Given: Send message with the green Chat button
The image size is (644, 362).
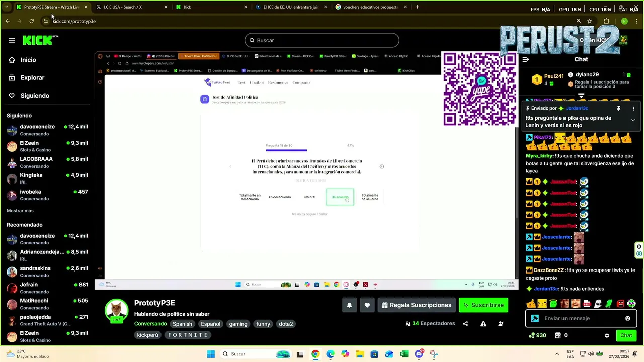Looking at the screenshot, I should 626,336.
